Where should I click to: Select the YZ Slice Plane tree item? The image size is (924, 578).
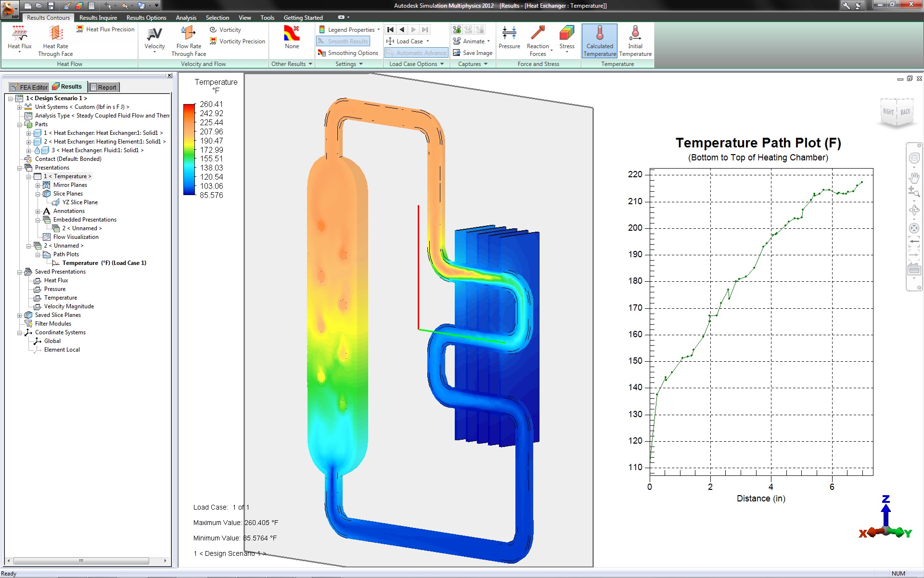(80, 202)
